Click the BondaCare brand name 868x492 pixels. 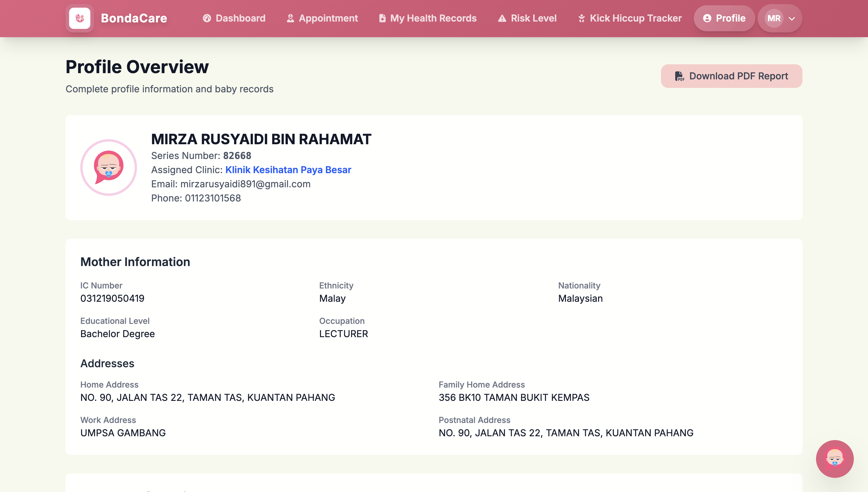click(x=134, y=18)
